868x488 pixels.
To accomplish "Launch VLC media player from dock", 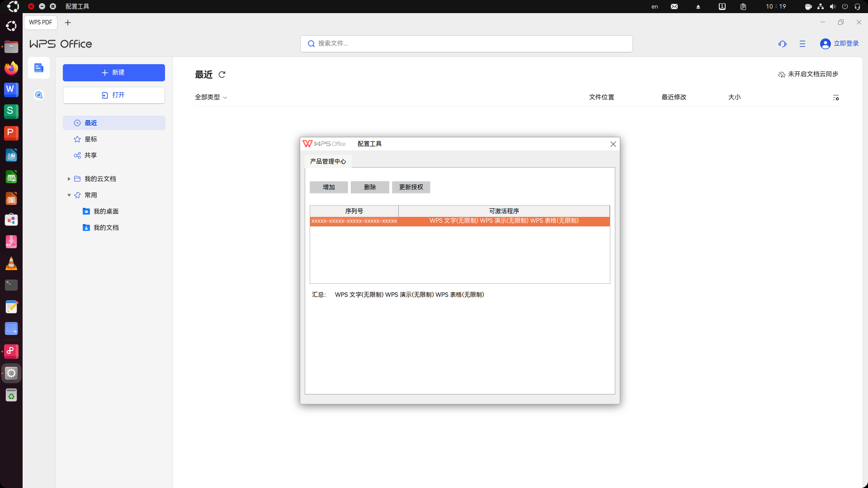I will pyautogui.click(x=11, y=263).
